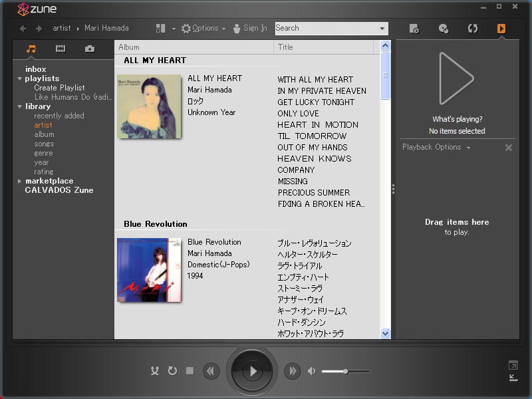Open the playlist list icon at top right
The height and width of the screenshot is (399, 532).
tap(414, 29)
